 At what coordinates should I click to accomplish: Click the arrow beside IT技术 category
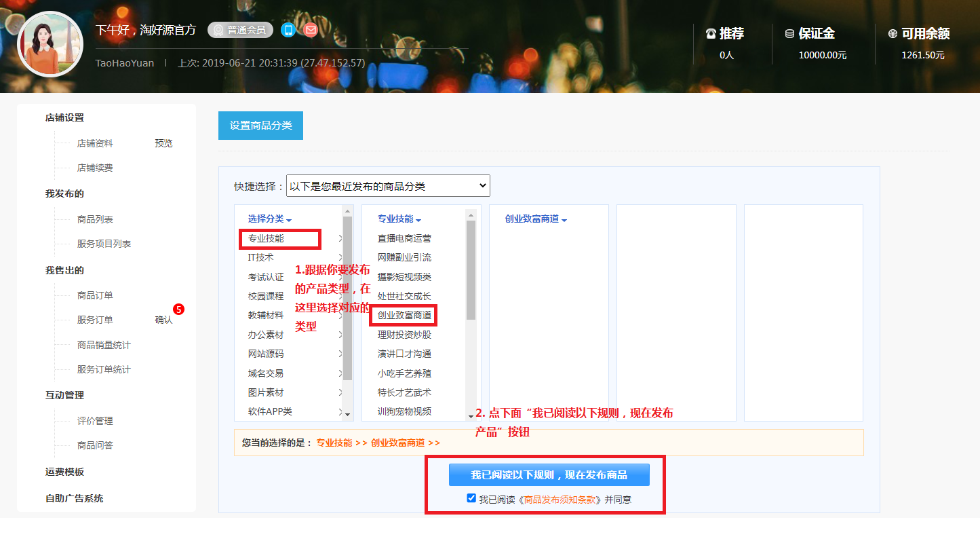click(x=340, y=258)
